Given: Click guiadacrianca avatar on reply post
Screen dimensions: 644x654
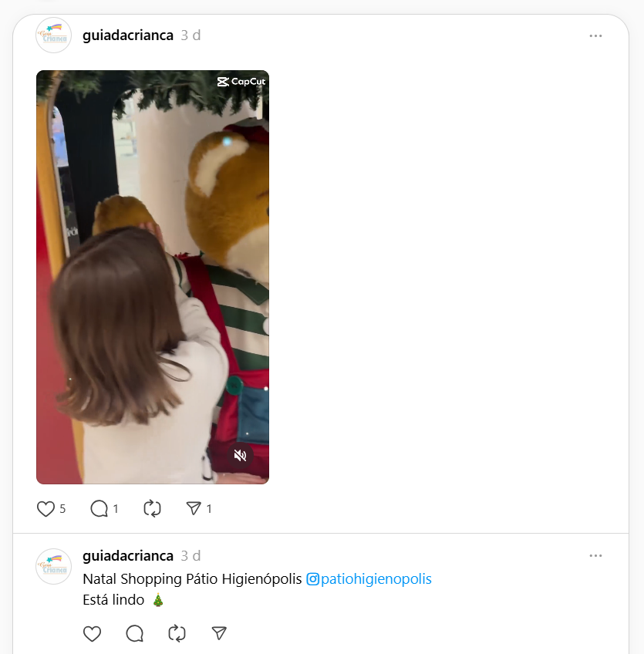Looking at the screenshot, I should pos(54,566).
